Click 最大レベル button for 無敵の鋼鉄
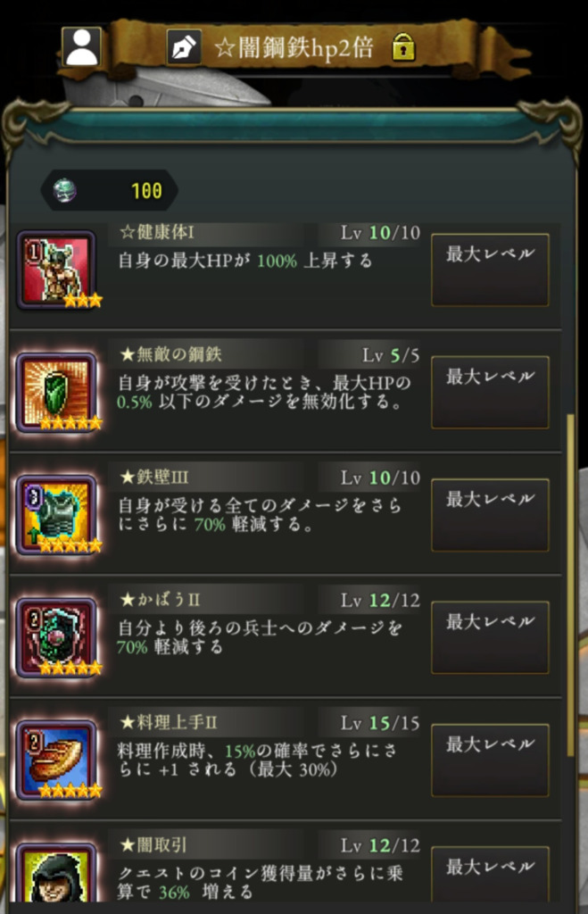The width and height of the screenshot is (588, 914). coord(490,393)
